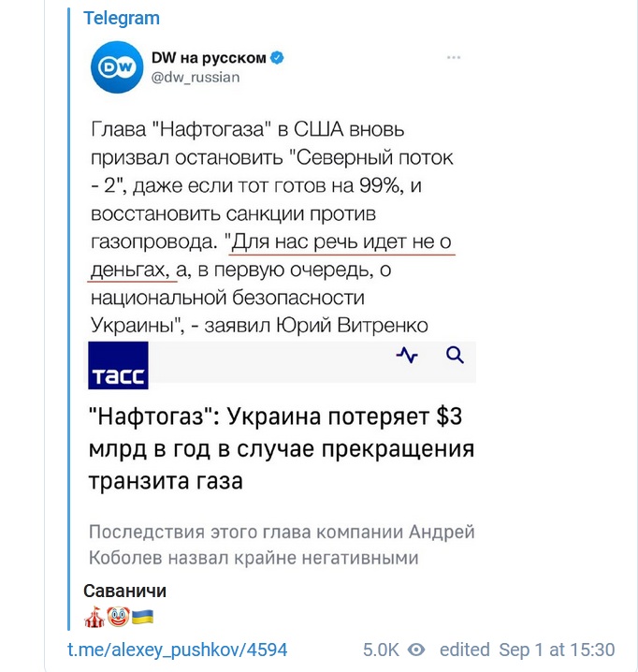Click the tweet text about Нафтогаз
Screen dimensions: 638x672
(272, 227)
